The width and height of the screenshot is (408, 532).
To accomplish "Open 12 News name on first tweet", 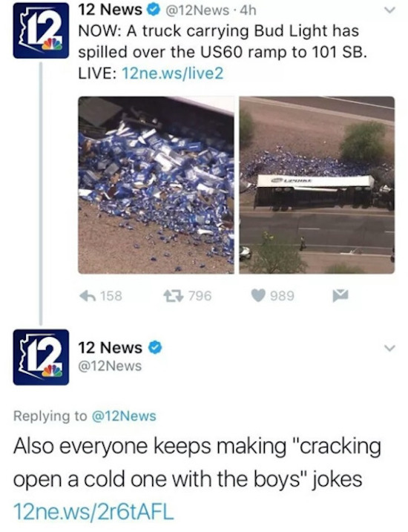I will point(111,10).
